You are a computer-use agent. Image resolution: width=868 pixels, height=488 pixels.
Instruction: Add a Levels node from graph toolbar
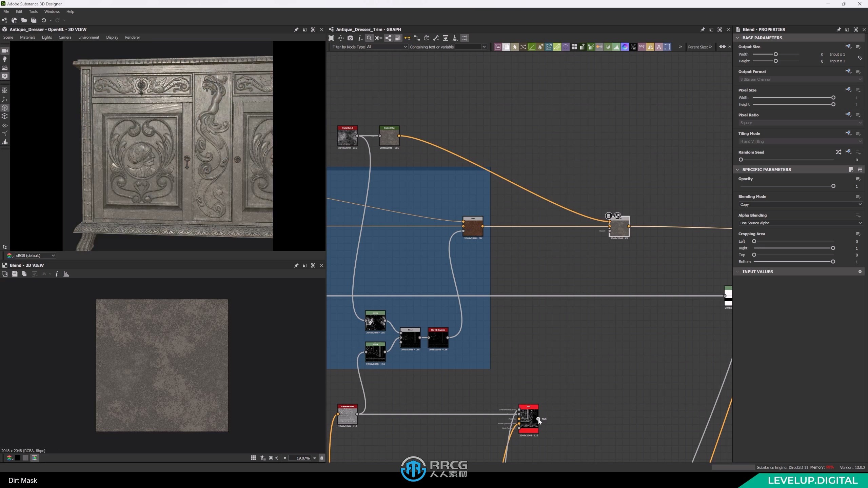pyautogui.click(x=616, y=47)
